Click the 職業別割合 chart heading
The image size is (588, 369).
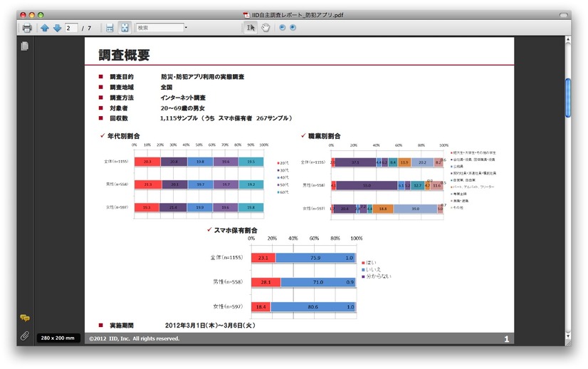coord(325,136)
